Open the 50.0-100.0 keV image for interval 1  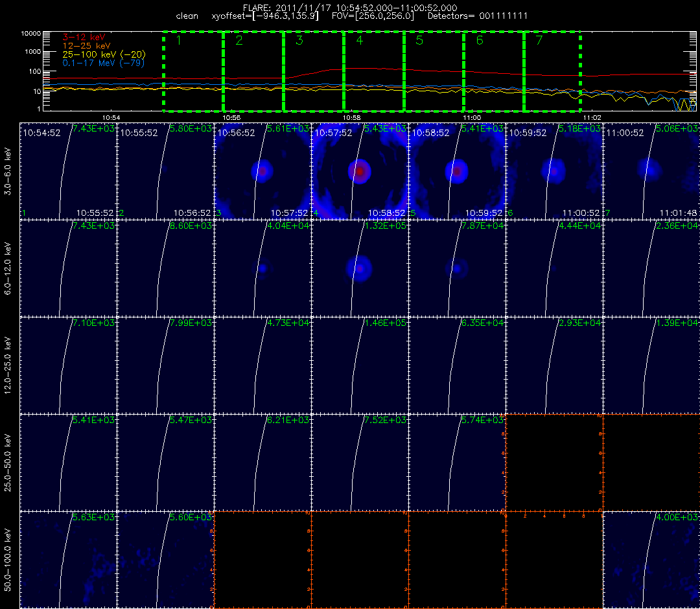(68, 560)
